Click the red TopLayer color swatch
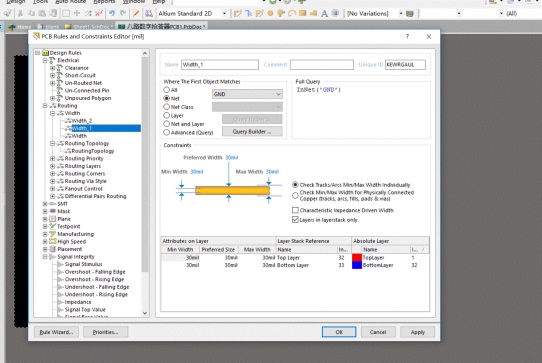 coord(357,258)
